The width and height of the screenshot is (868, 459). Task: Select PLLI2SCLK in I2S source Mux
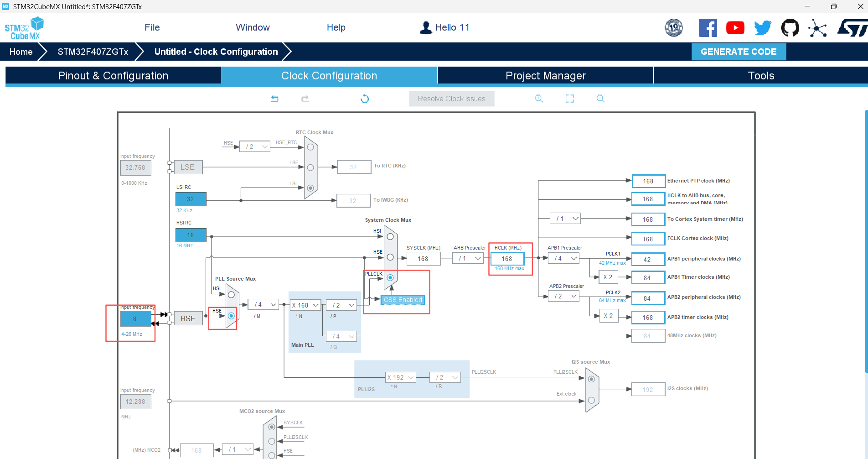pyautogui.click(x=591, y=379)
